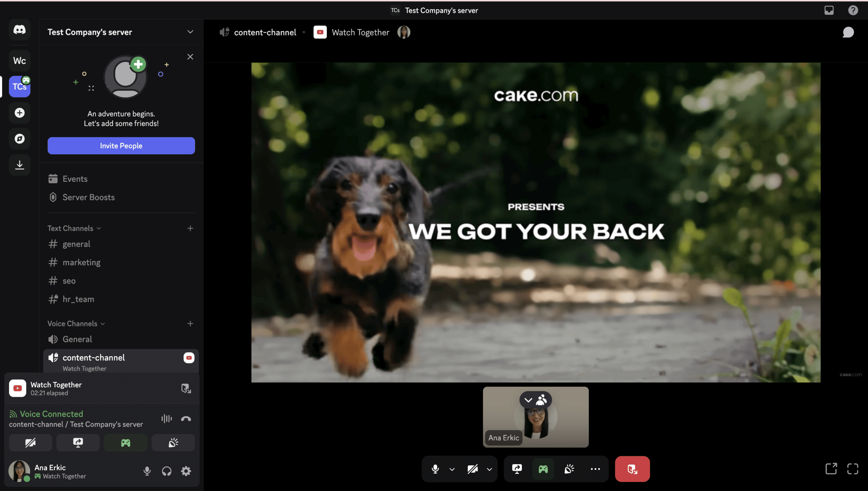Viewport: 868px width, 491px height.
Task: Open camera options chevron
Action: point(489,469)
